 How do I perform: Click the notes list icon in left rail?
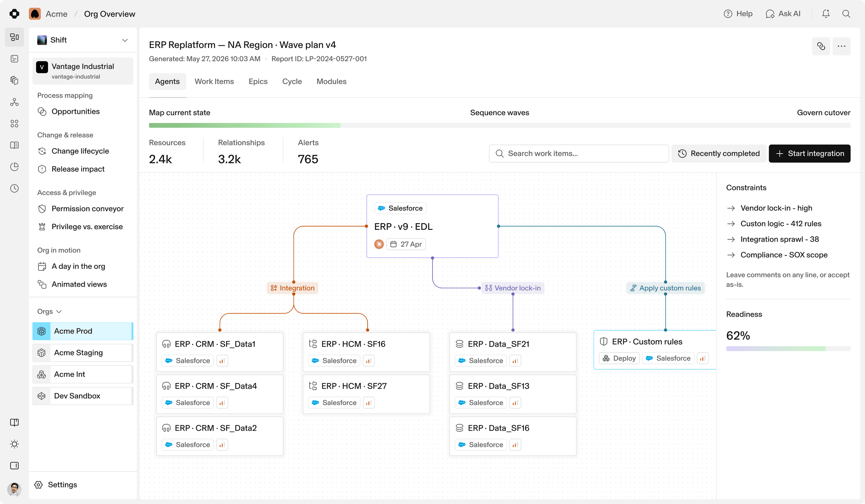pyautogui.click(x=15, y=59)
